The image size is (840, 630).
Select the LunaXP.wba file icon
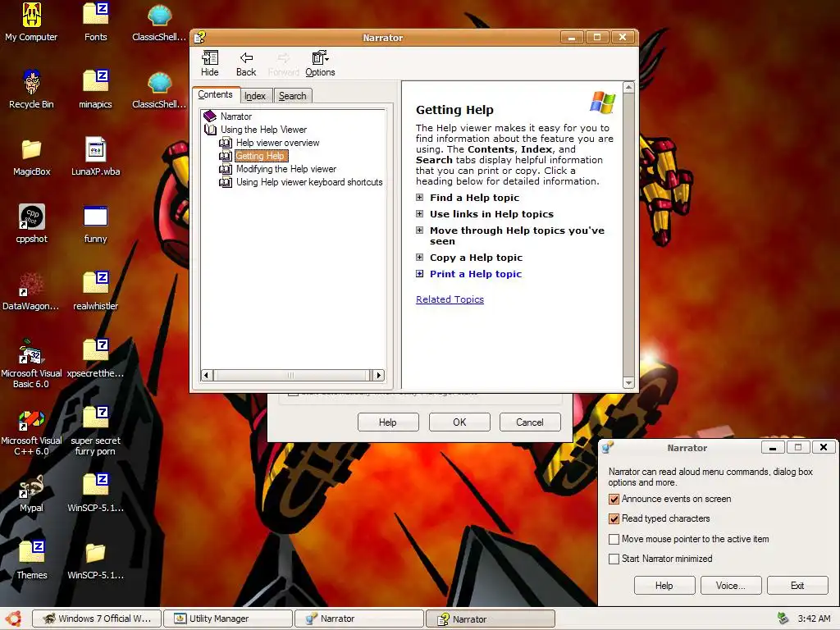[95, 157]
